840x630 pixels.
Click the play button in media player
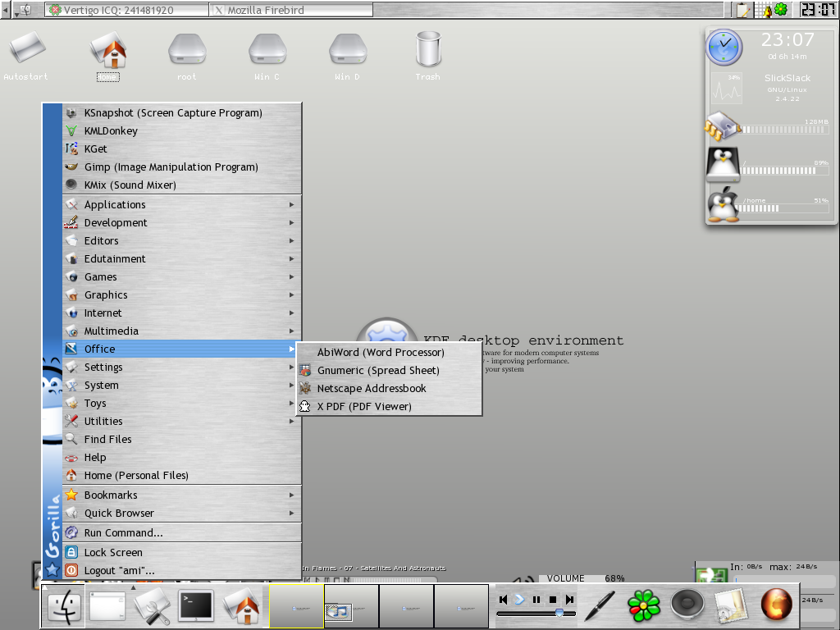519,600
